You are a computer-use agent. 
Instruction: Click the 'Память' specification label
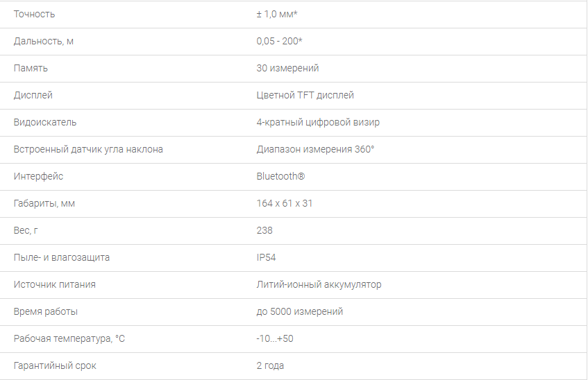(x=31, y=68)
